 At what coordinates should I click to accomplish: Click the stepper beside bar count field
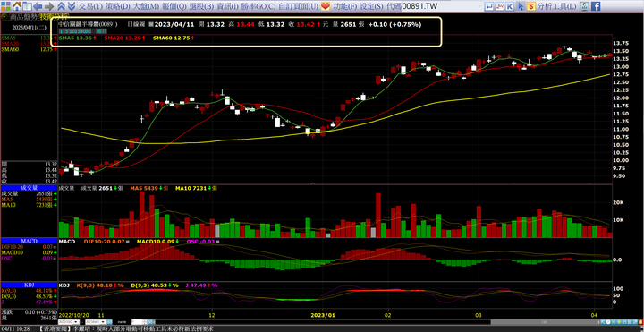(x=144, y=322)
